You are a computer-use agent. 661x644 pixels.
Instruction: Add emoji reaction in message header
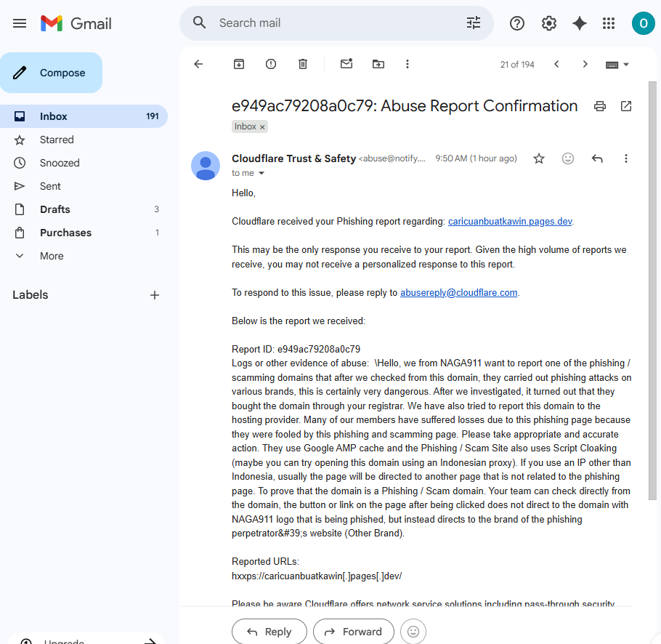[x=568, y=158]
